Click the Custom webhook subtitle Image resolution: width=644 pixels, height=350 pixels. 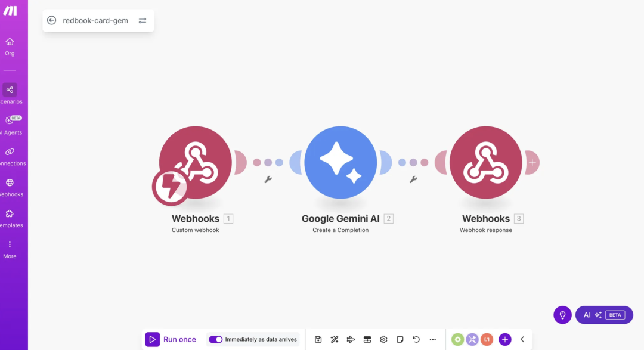(x=196, y=230)
